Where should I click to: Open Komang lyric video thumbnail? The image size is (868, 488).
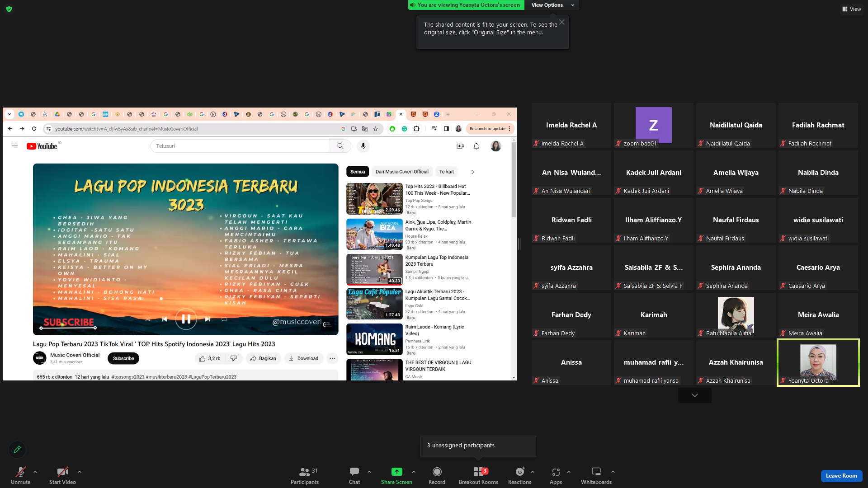tap(374, 339)
